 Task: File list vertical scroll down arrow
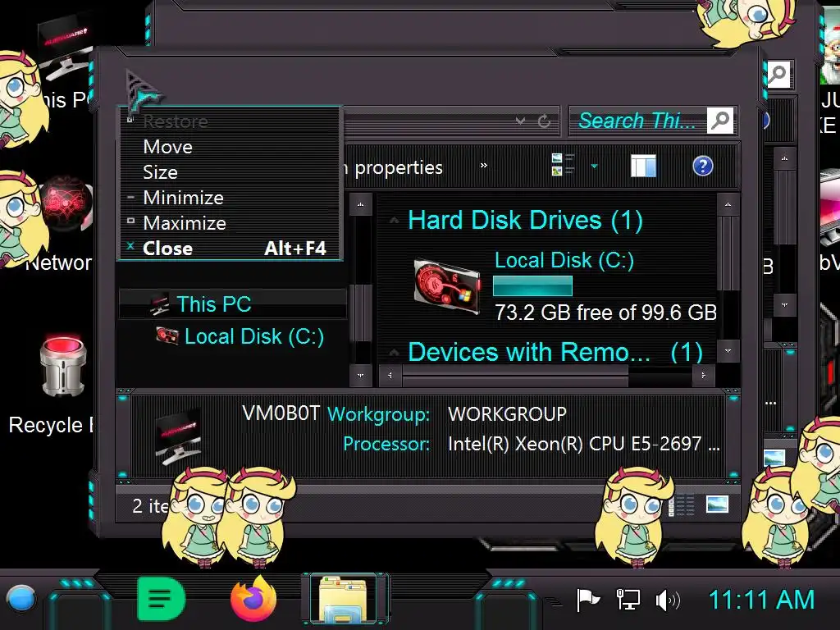point(728,350)
